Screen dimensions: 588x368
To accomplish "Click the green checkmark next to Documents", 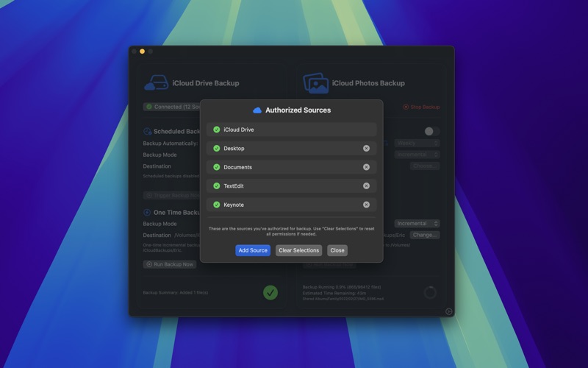I will 216,167.
